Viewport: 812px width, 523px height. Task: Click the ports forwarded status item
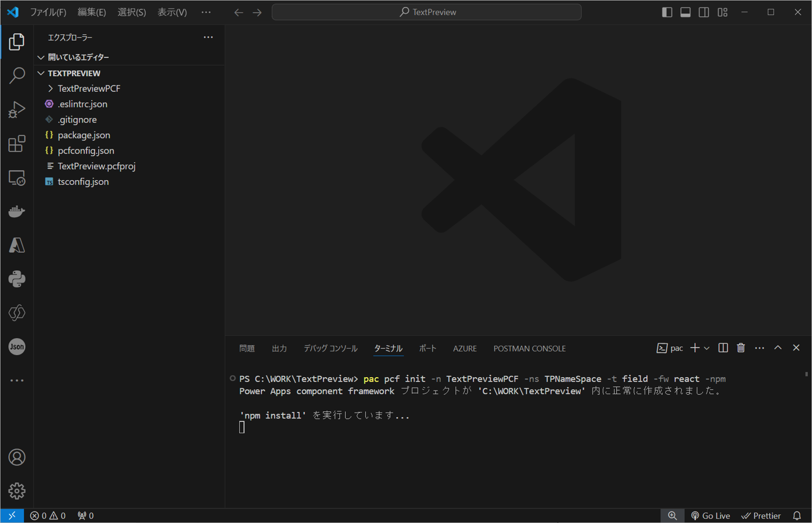pos(85,515)
